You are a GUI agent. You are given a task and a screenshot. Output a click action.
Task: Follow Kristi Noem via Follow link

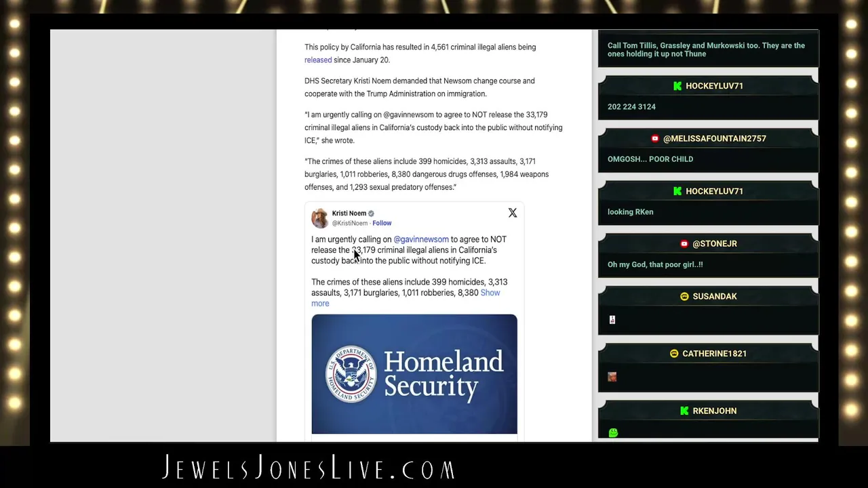point(382,223)
